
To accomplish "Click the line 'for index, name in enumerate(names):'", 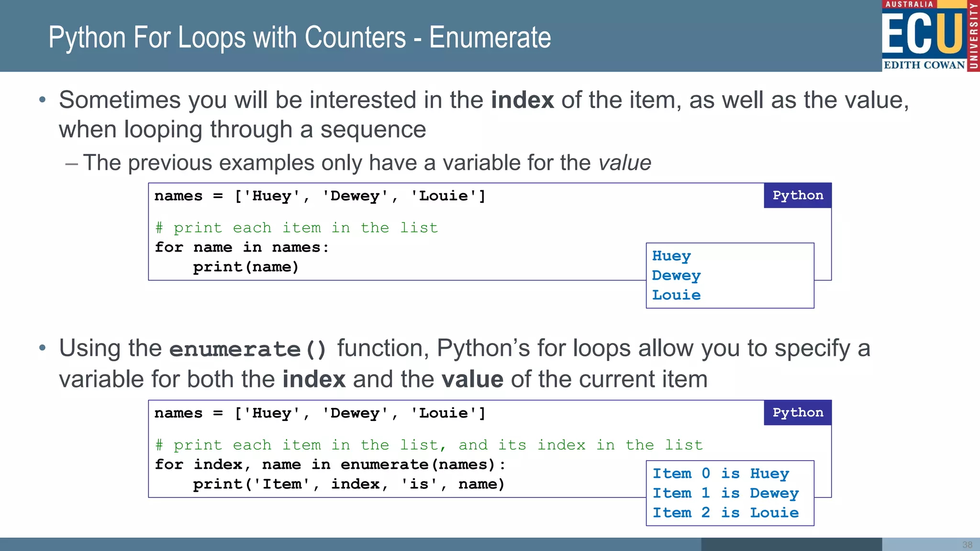I will pos(330,464).
